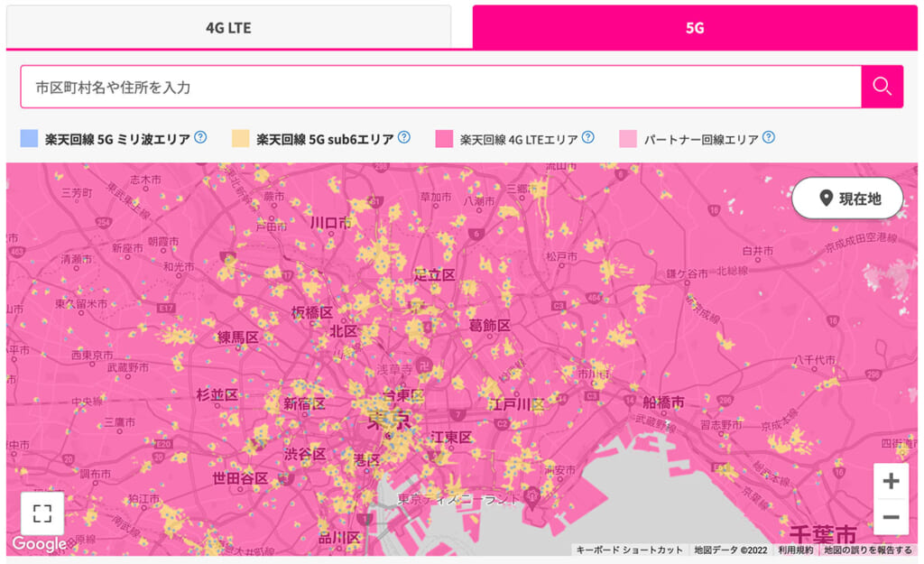Click the 草加市 map label
This screenshot has height=564, width=924.
436,197
